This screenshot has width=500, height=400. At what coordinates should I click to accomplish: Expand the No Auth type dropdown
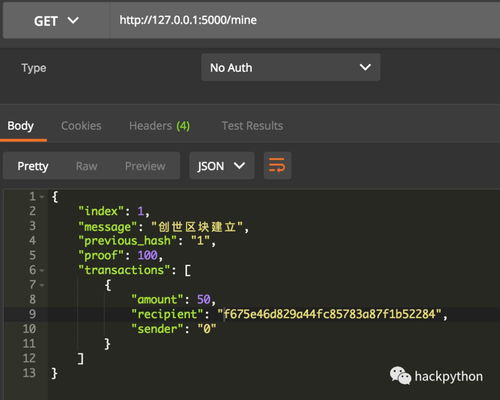(x=291, y=67)
